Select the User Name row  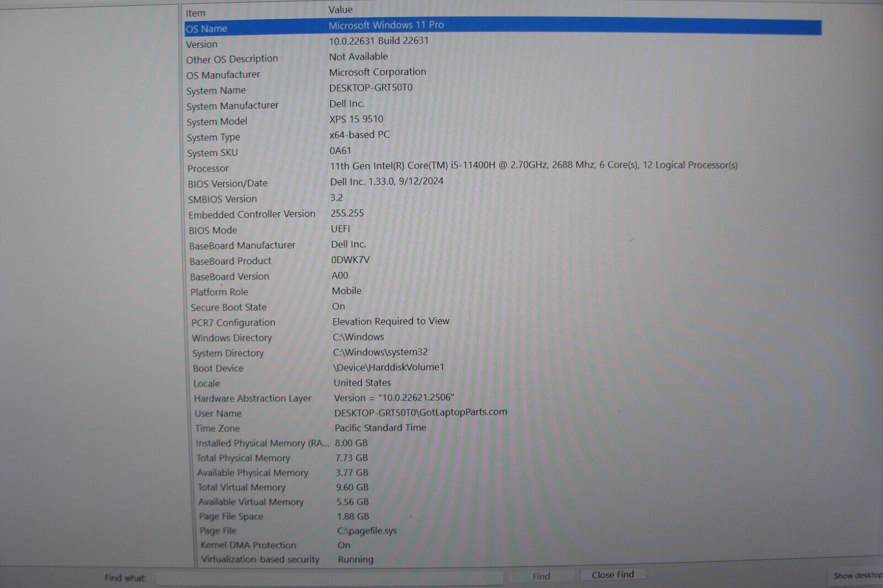coord(248,413)
